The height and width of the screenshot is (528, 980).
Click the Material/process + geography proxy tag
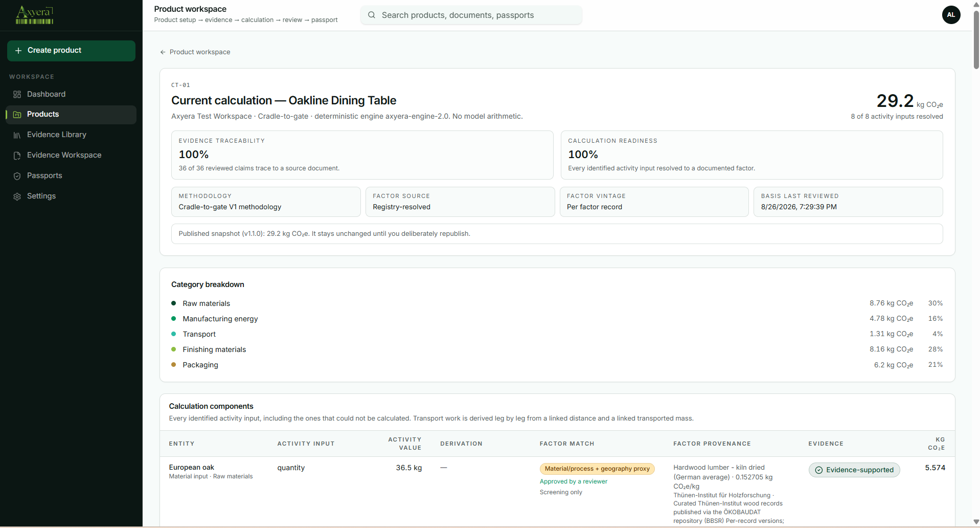pyautogui.click(x=597, y=469)
